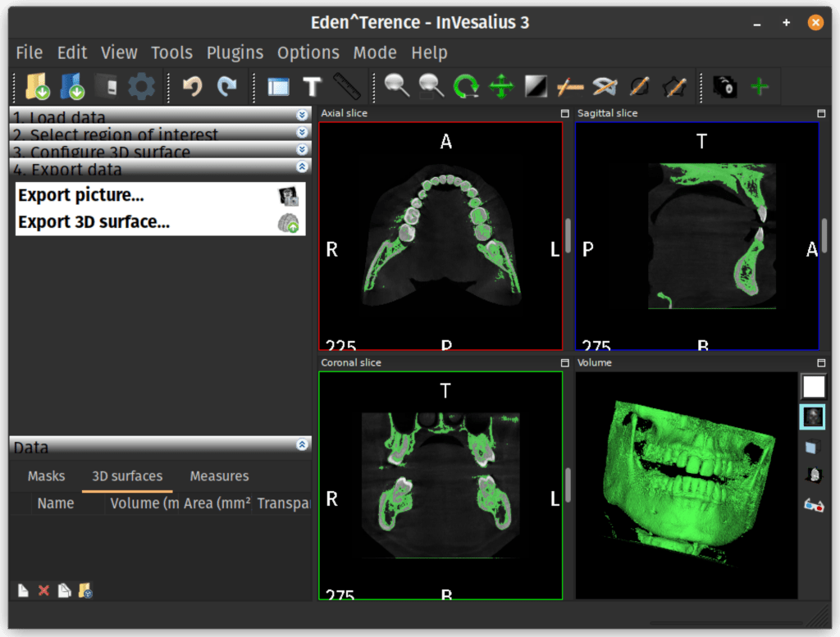Click the Export picture icon
This screenshot has height=637, width=840.
pos(288,197)
